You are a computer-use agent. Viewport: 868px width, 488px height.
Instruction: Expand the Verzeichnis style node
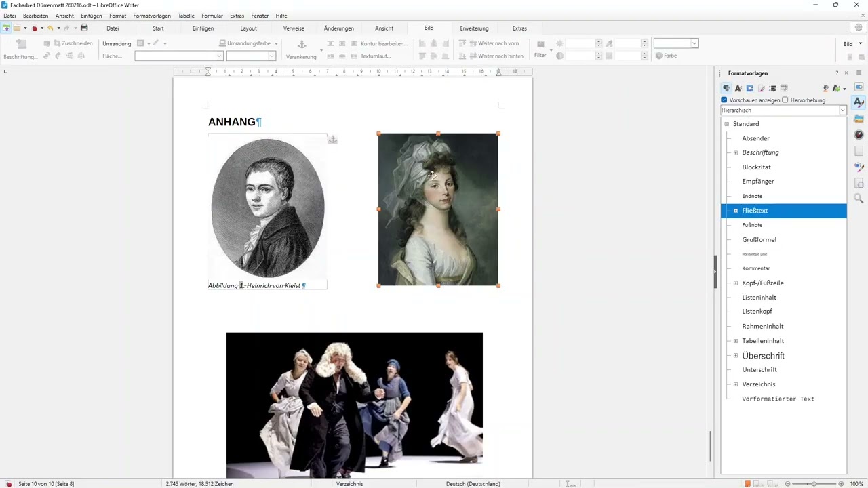tap(736, 384)
